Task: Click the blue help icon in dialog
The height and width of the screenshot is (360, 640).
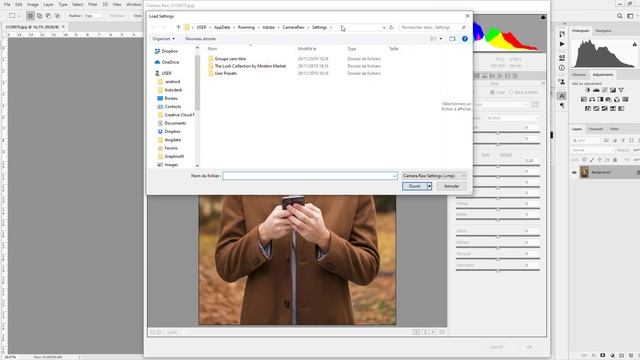Action: coord(464,39)
